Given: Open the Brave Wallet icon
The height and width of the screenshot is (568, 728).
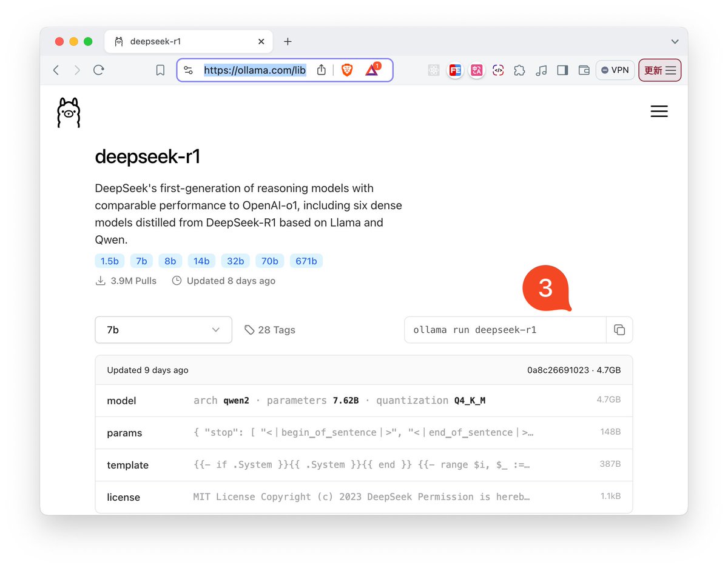Looking at the screenshot, I should (584, 70).
